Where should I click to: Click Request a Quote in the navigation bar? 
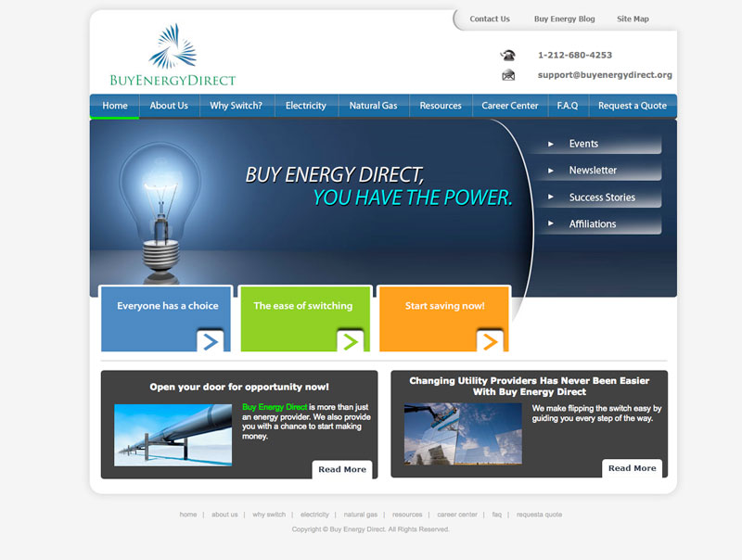pos(633,106)
